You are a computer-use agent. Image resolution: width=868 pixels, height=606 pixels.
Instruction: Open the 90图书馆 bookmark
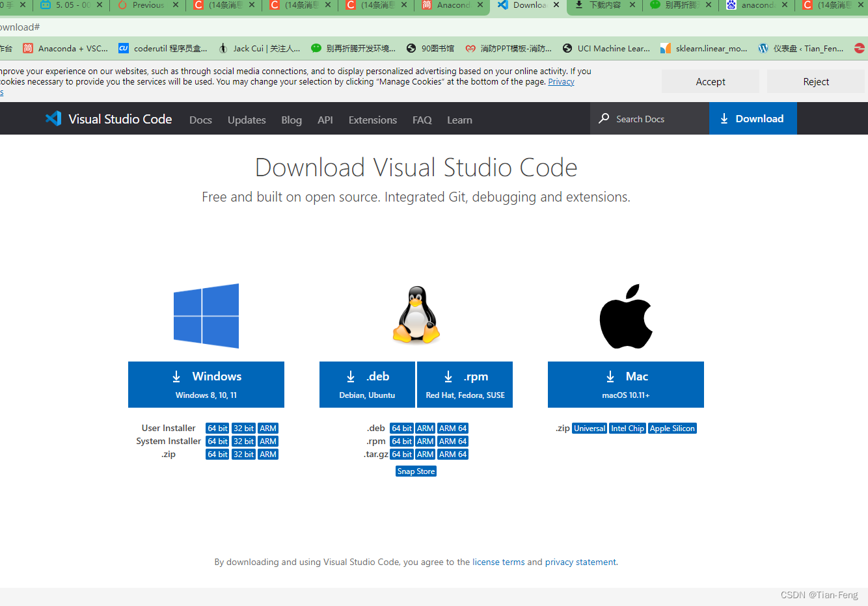(x=430, y=48)
